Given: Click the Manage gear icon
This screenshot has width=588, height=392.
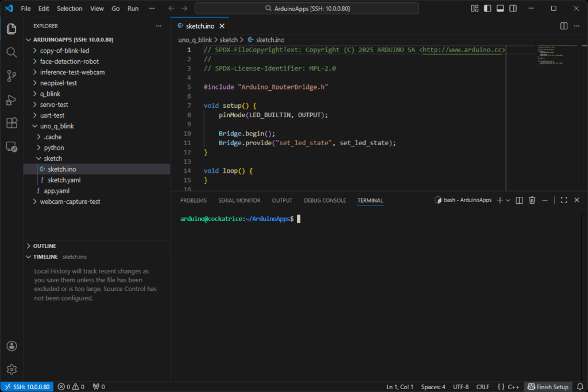Looking at the screenshot, I should point(11,369).
